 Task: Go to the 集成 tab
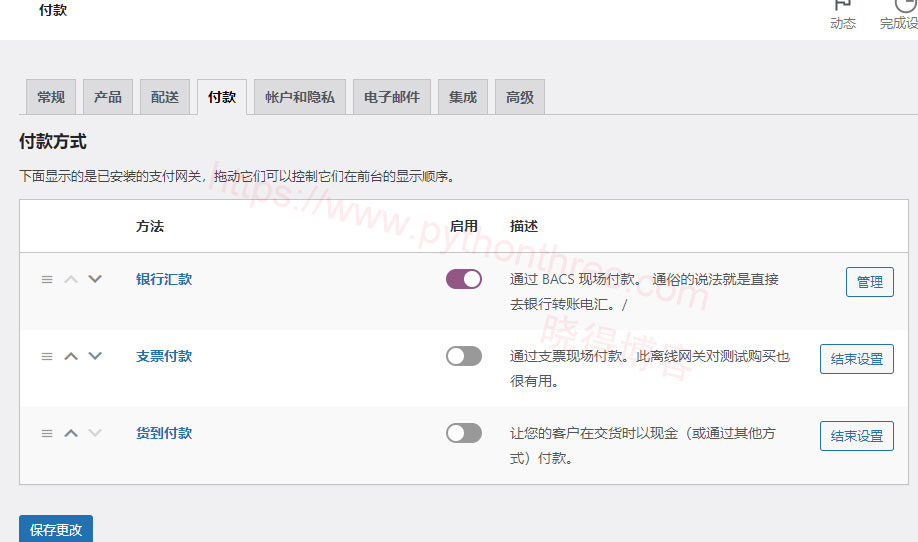tap(463, 97)
